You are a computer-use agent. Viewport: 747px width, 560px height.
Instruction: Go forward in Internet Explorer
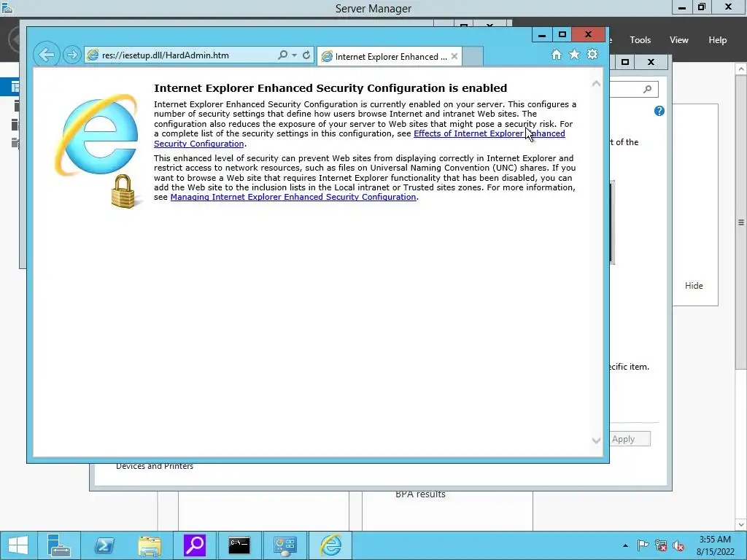(x=72, y=55)
